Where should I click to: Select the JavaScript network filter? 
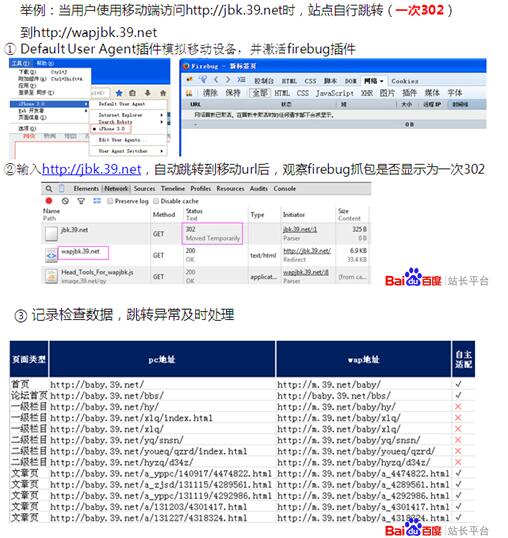pos(335,93)
